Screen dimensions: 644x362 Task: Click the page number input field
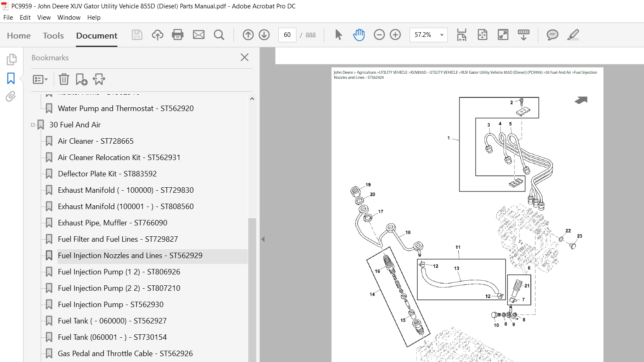tap(287, 35)
